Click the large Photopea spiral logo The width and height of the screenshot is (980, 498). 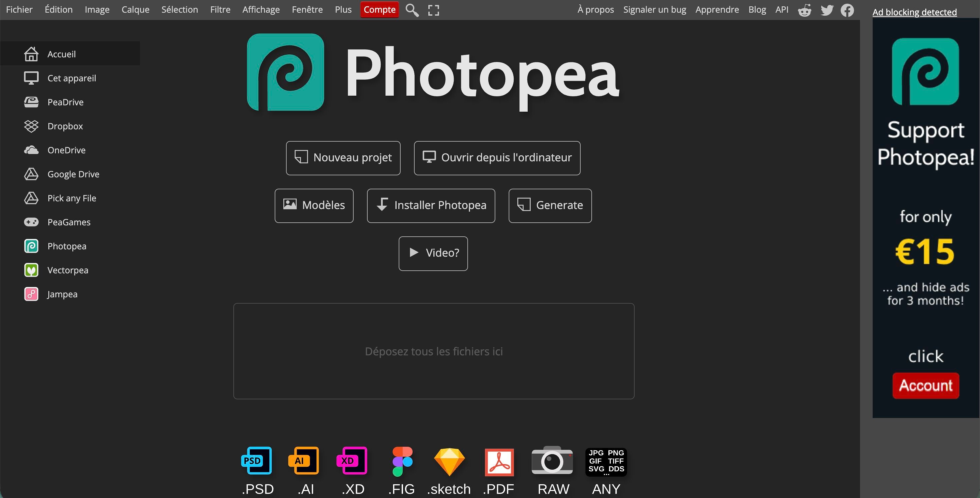point(285,72)
